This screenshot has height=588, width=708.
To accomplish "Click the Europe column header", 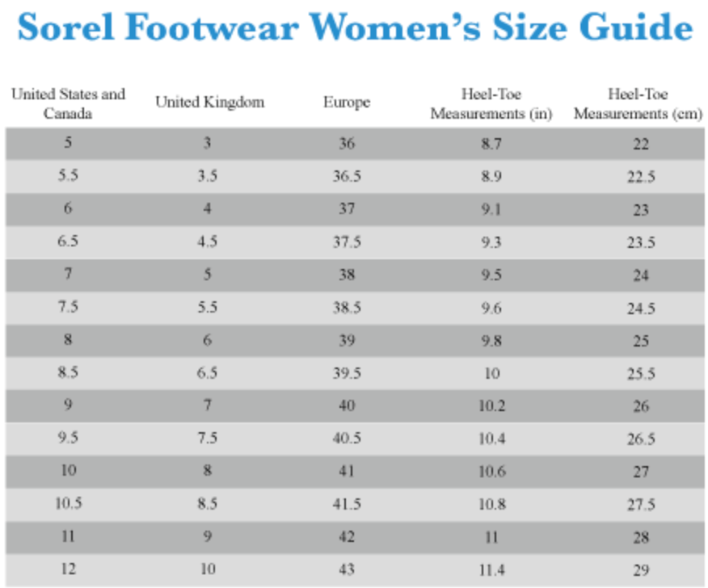I will pyautogui.click(x=347, y=103).
